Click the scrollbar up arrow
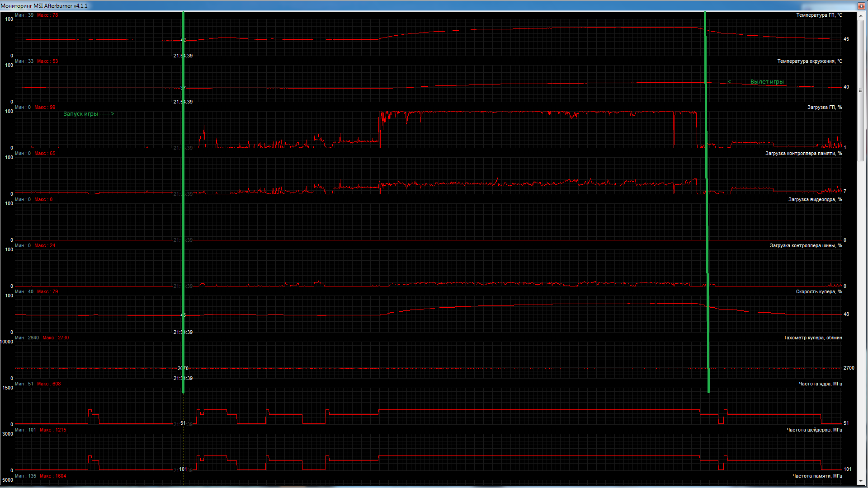The width and height of the screenshot is (868, 488). 861,16
